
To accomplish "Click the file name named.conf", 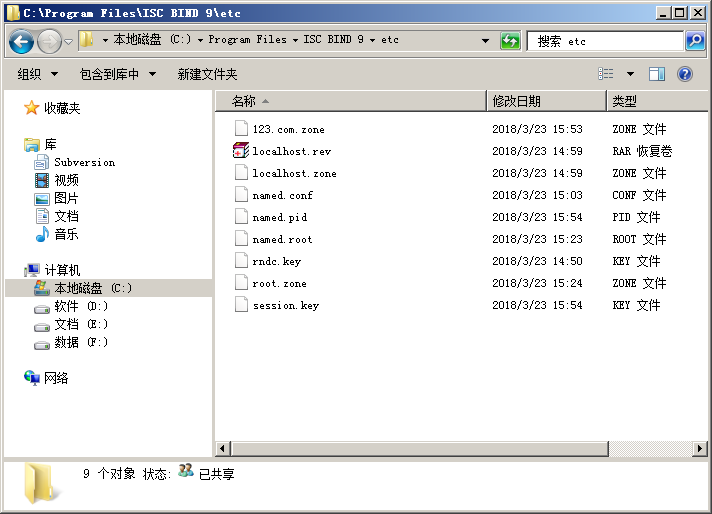I will coord(282,195).
